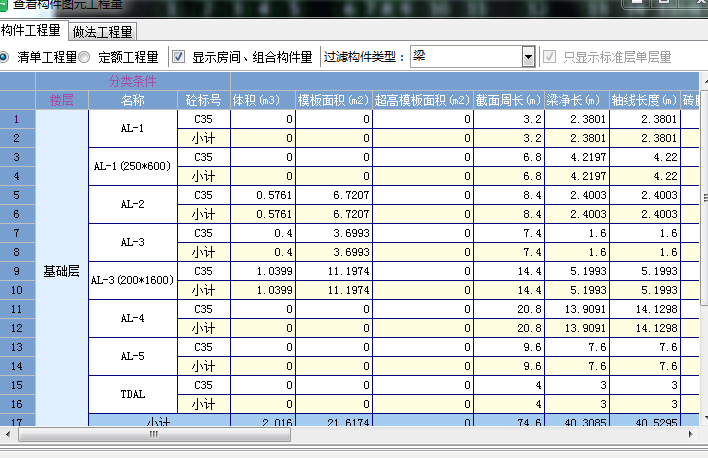
Task: Select row number 5 header
Action: [x=17, y=195]
